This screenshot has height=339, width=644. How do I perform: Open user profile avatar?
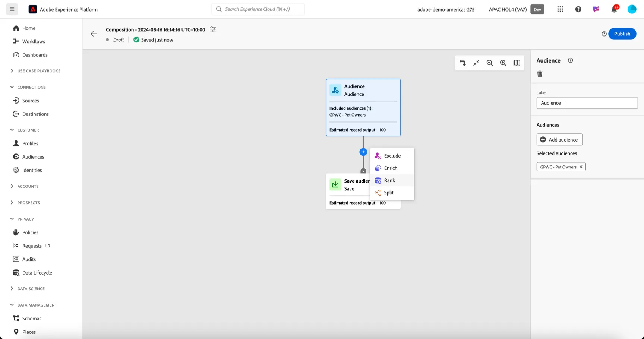click(x=632, y=9)
